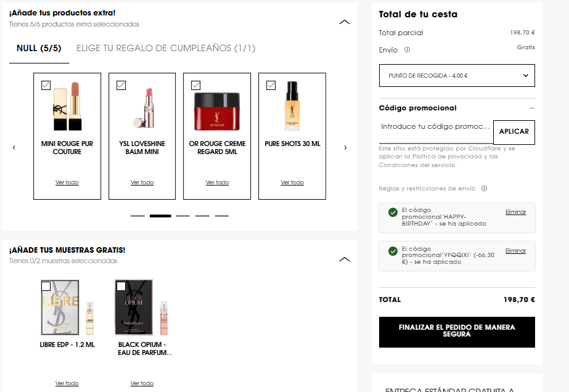Select the Libre EDP sample checkbox
This screenshot has height=392, width=569.
(x=46, y=287)
